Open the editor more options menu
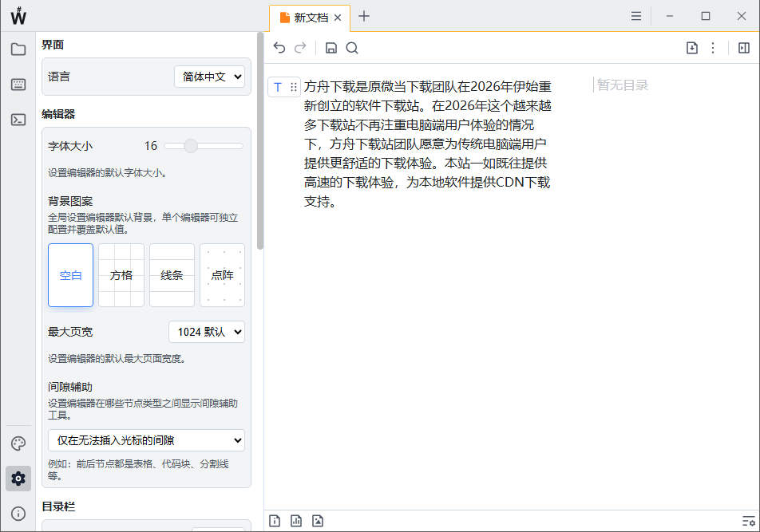 pyautogui.click(x=713, y=48)
